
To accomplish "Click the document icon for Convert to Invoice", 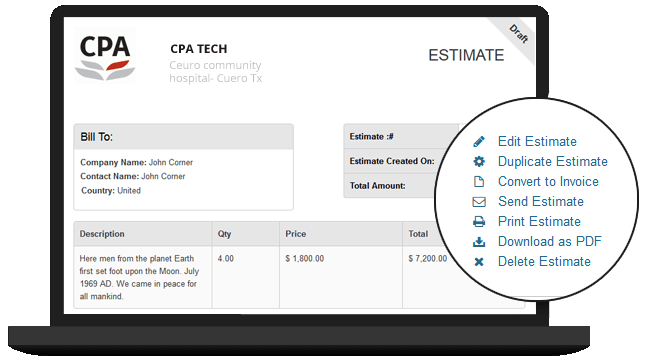I will coord(479,181).
